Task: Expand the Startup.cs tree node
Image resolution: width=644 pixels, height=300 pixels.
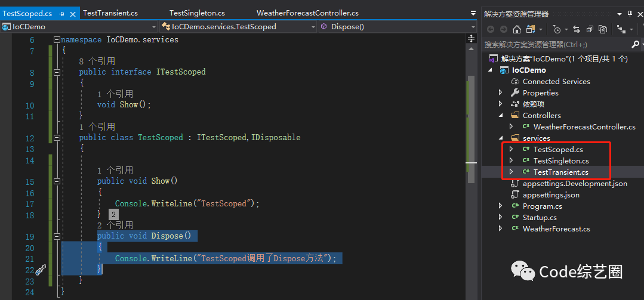Action: click(x=500, y=218)
